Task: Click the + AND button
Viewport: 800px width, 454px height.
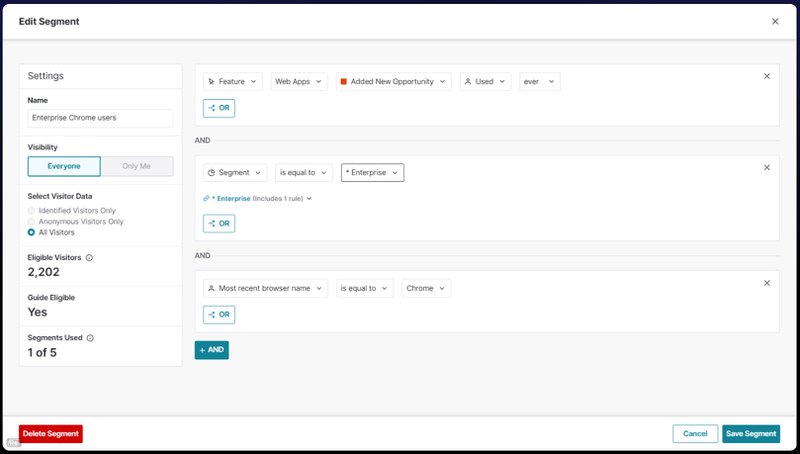Action: coord(212,350)
